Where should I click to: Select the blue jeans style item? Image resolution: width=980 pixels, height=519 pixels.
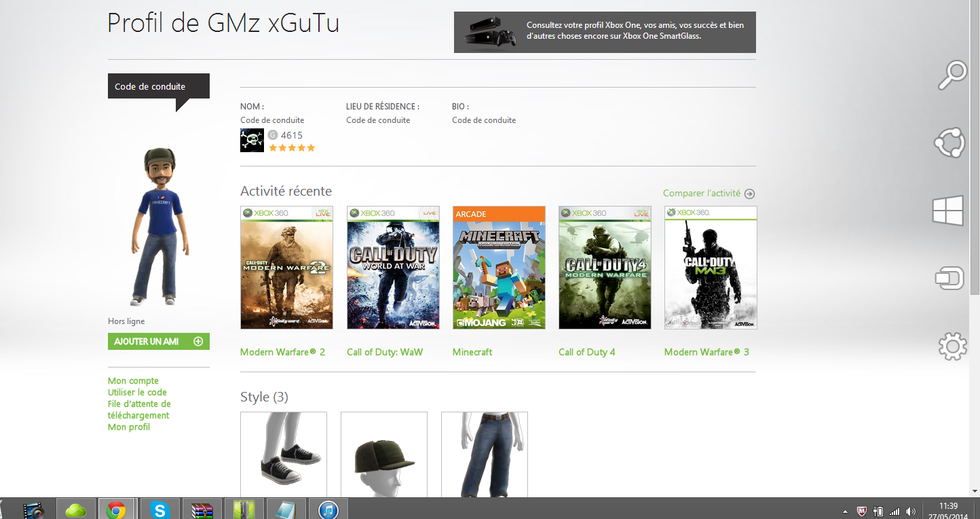point(485,454)
